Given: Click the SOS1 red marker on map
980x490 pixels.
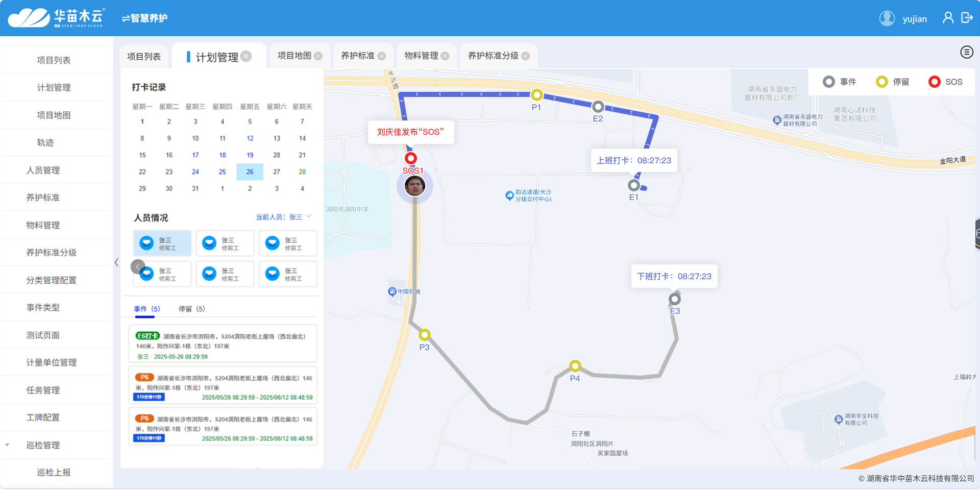Looking at the screenshot, I should [x=411, y=158].
